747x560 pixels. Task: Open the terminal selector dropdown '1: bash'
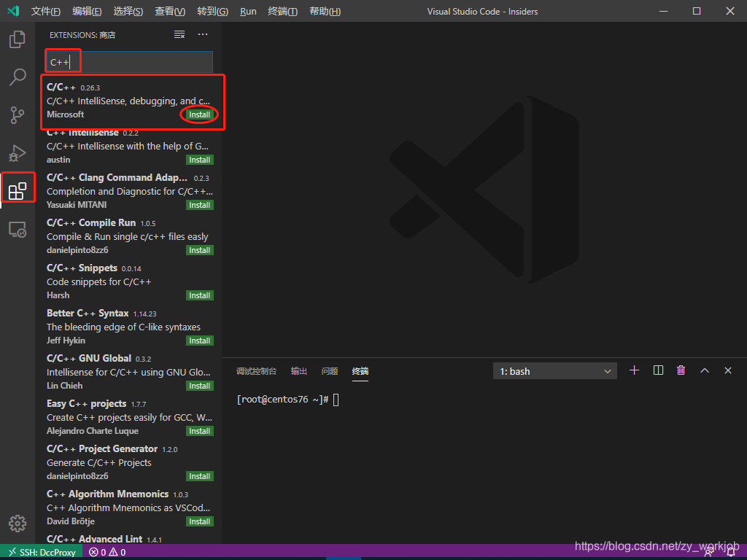click(554, 371)
